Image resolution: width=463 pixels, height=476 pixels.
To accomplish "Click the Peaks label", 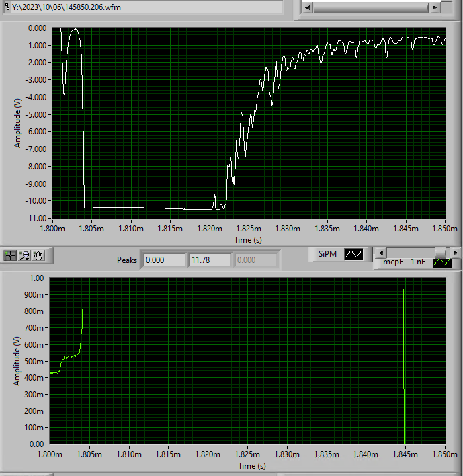I will coord(127,260).
